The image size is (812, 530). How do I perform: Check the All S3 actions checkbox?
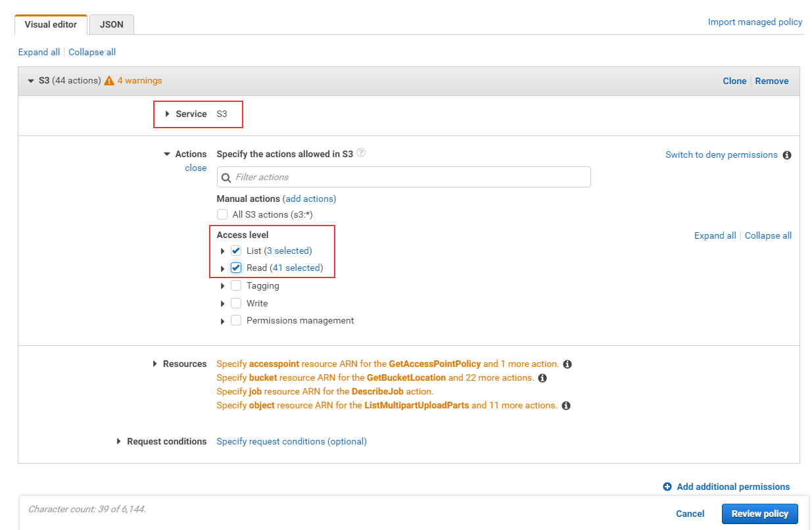pyautogui.click(x=222, y=214)
